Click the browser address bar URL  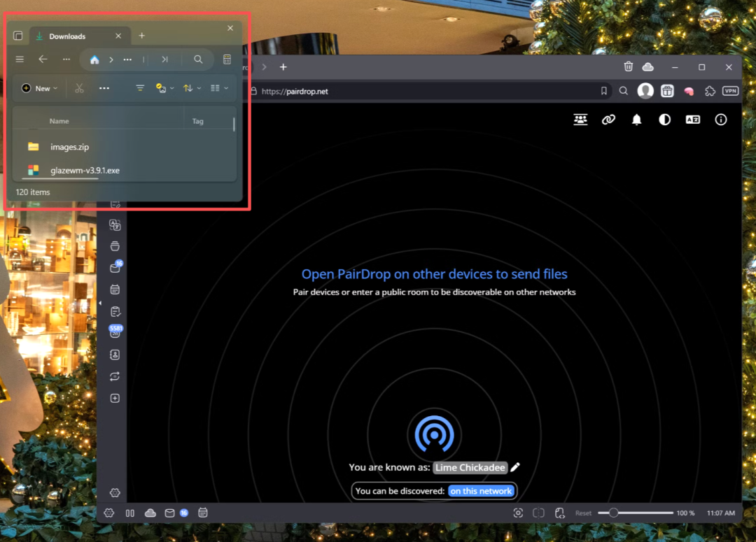295,92
